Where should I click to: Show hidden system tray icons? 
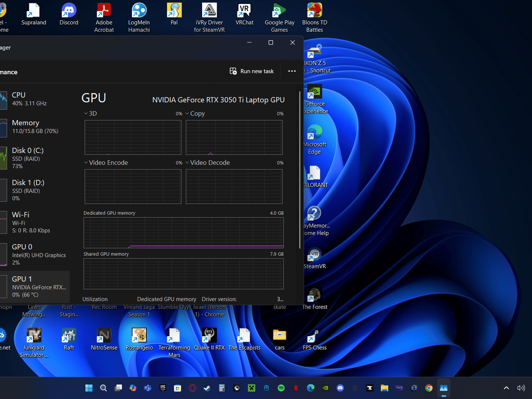tap(506, 388)
